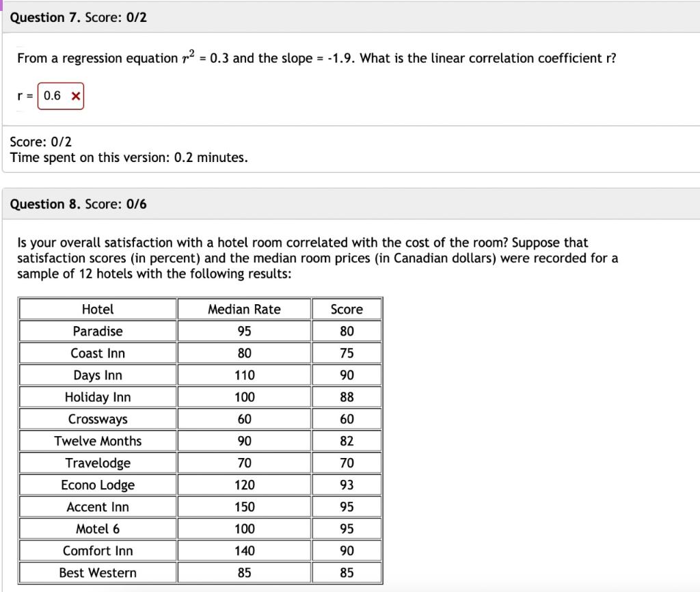The image size is (700, 592).
Task: Click the Paradise hotel row
Action: click(97, 331)
